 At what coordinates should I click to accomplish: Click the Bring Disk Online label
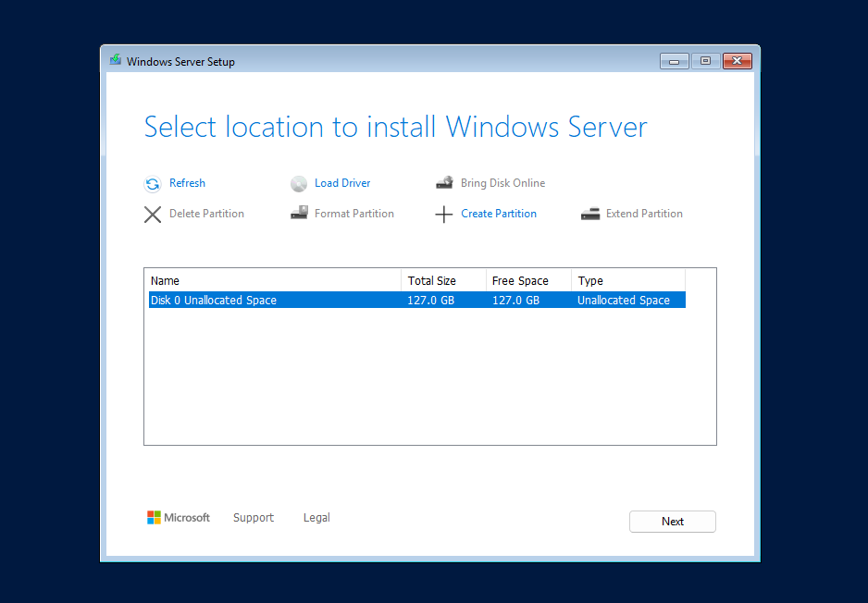click(x=502, y=183)
